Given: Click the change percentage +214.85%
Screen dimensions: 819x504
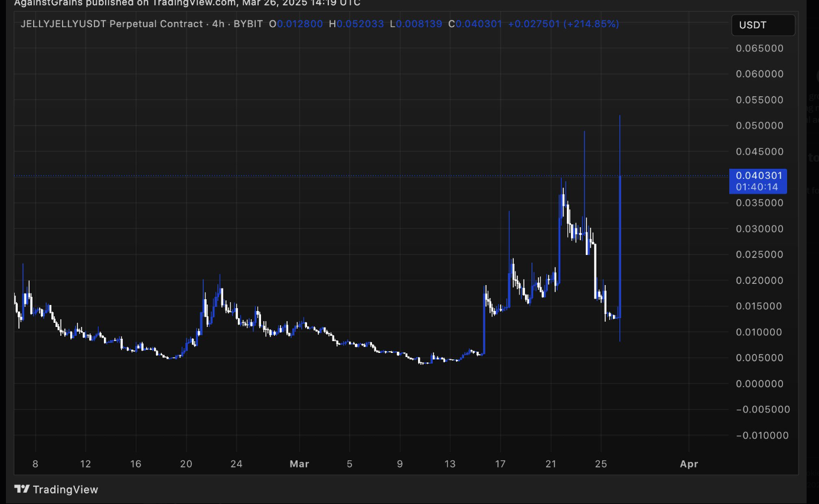Looking at the screenshot, I should coord(591,24).
